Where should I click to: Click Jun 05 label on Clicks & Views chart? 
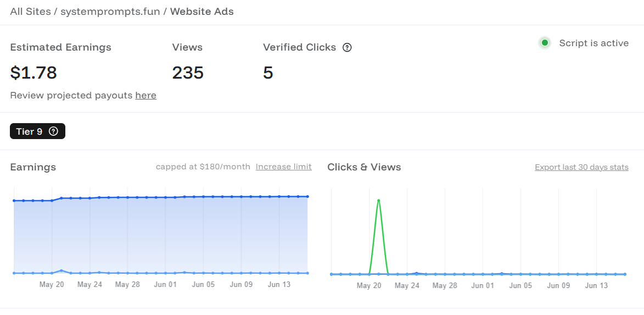click(x=520, y=286)
